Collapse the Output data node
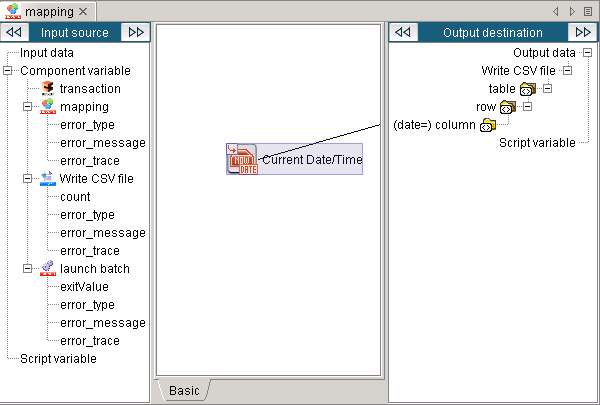 click(587, 53)
